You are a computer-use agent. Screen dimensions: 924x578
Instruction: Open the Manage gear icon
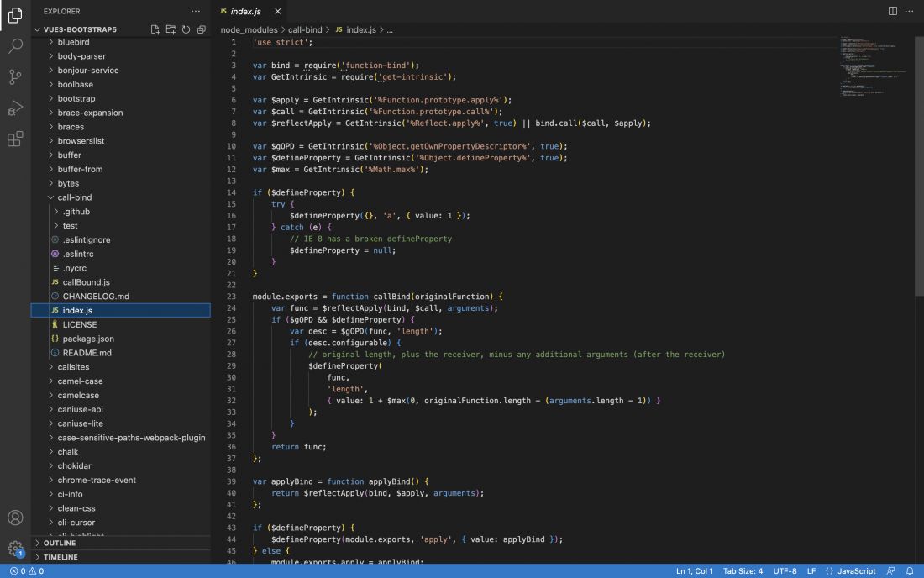coord(15,549)
